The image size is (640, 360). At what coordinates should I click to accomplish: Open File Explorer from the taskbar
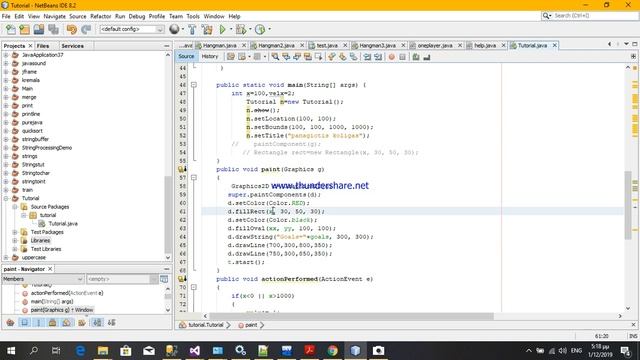103,351
